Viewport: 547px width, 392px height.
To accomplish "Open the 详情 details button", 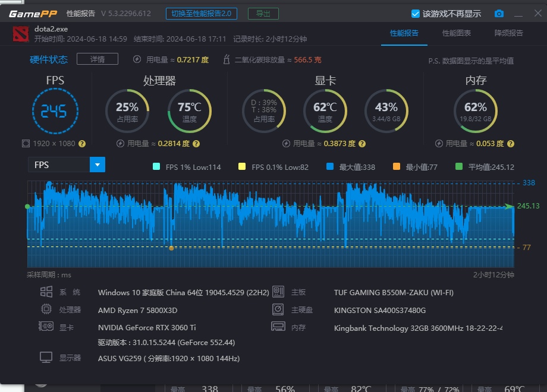I will (97, 59).
